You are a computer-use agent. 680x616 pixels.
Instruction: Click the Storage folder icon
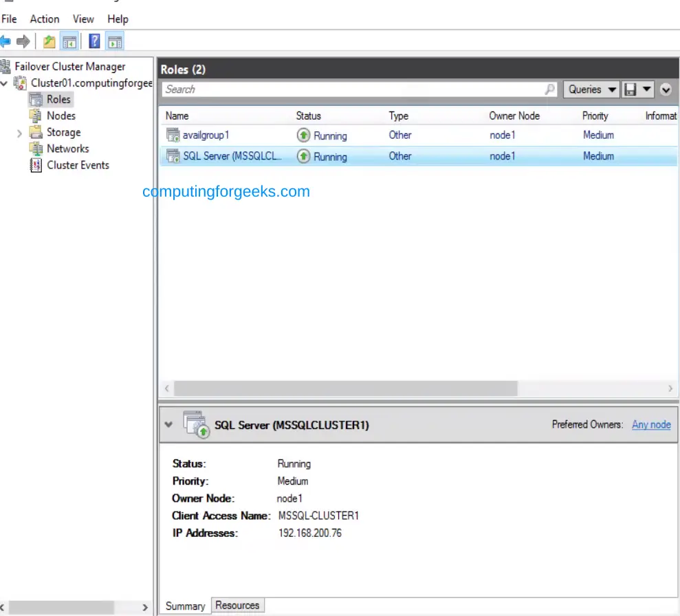(x=36, y=132)
